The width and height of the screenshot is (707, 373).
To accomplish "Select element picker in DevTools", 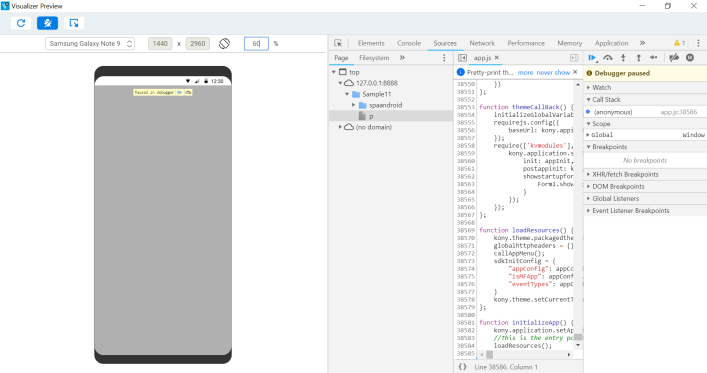I will tap(338, 43).
